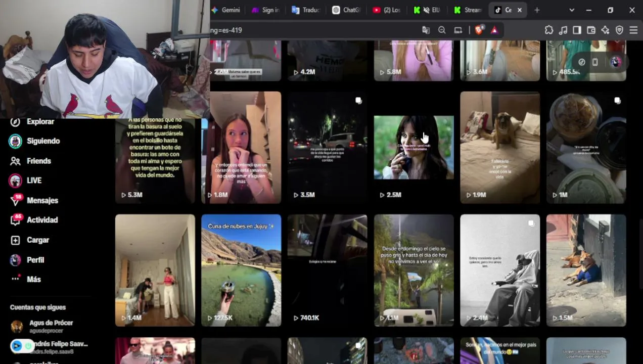Click the Brave Rewards triangle icon
Screen dimensions: 643x364
coord(494,30)
